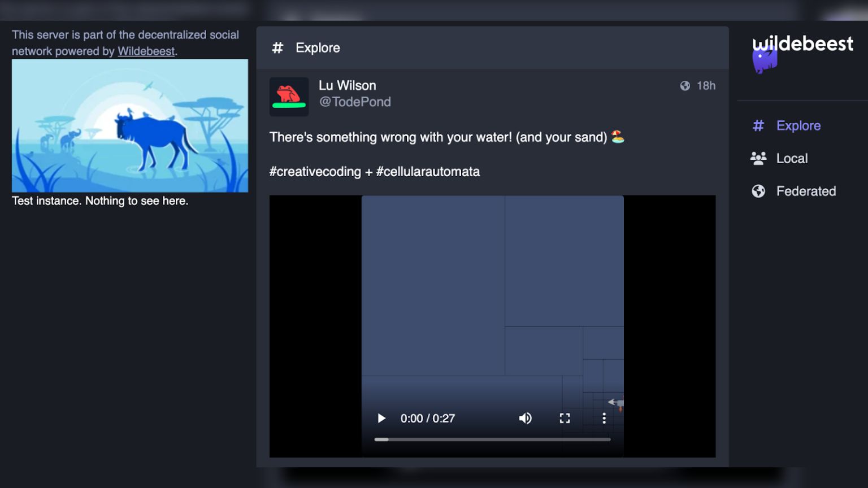Mute the video volume speaker icon

tap(525, 419)
